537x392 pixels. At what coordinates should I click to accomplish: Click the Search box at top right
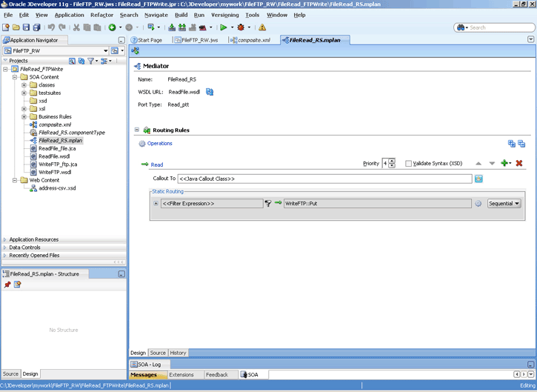pyautogui.click(x=494, y=27)
